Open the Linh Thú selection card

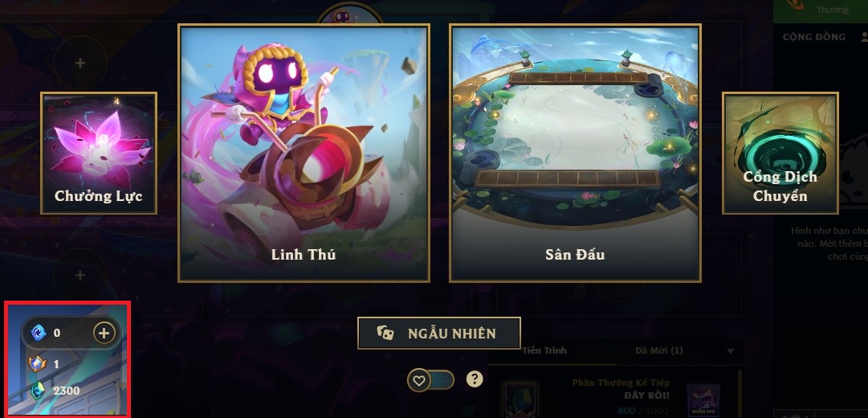304,153
